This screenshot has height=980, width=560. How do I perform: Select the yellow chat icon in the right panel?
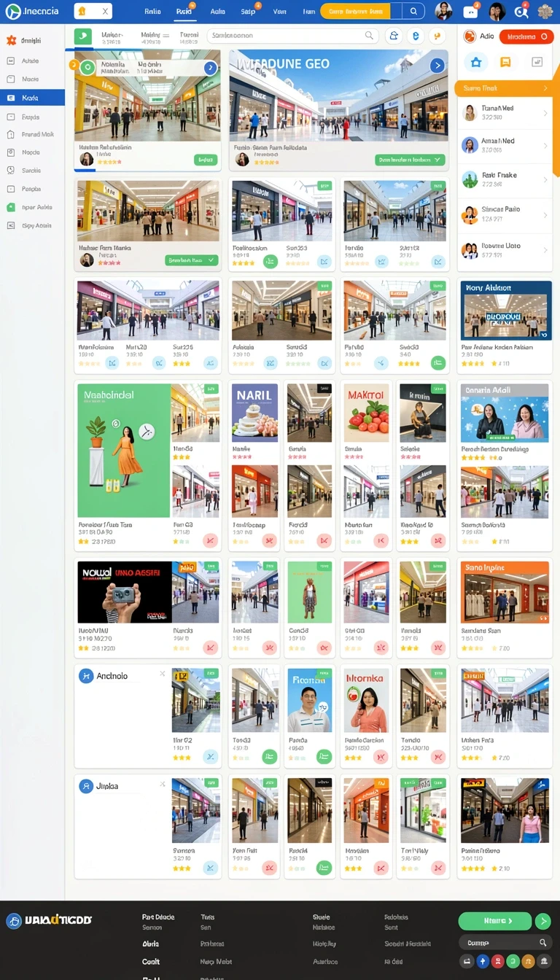point(505,62)
